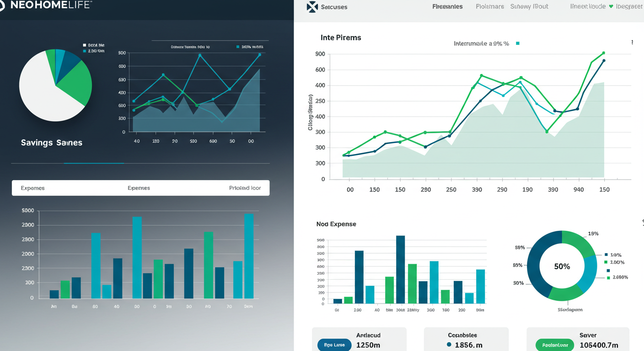Switch to the Floiemars tab
Image resolution: width=644 pixels, height=351 pixels.
pos(489,7)
